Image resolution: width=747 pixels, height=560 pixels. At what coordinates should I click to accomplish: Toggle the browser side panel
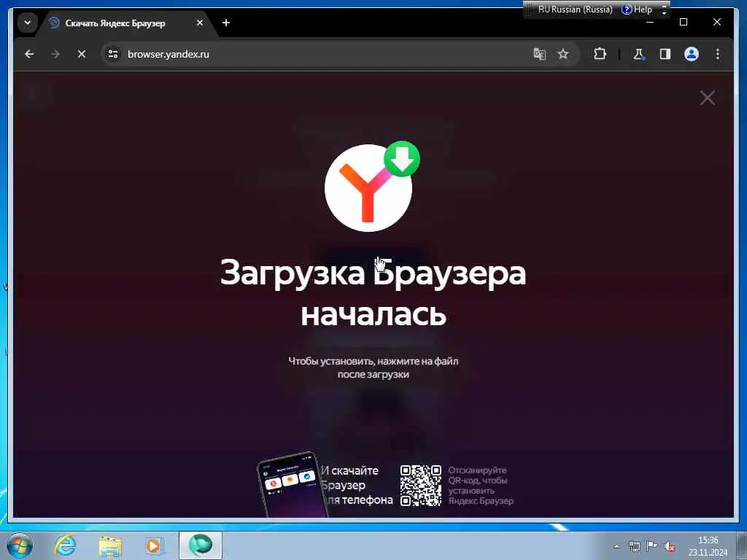(665, 54)
